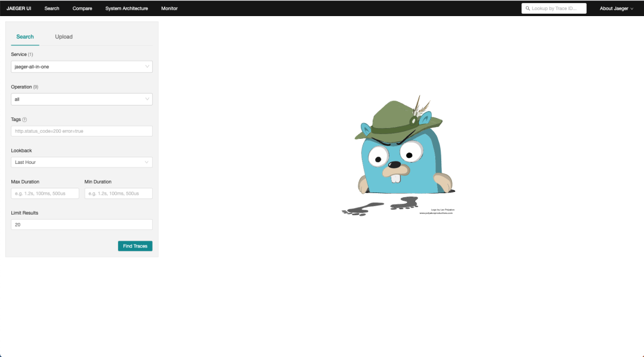This screenshot has width=644, height=357.
Task: Focus the Tags input field
Action: coord(82,131)
